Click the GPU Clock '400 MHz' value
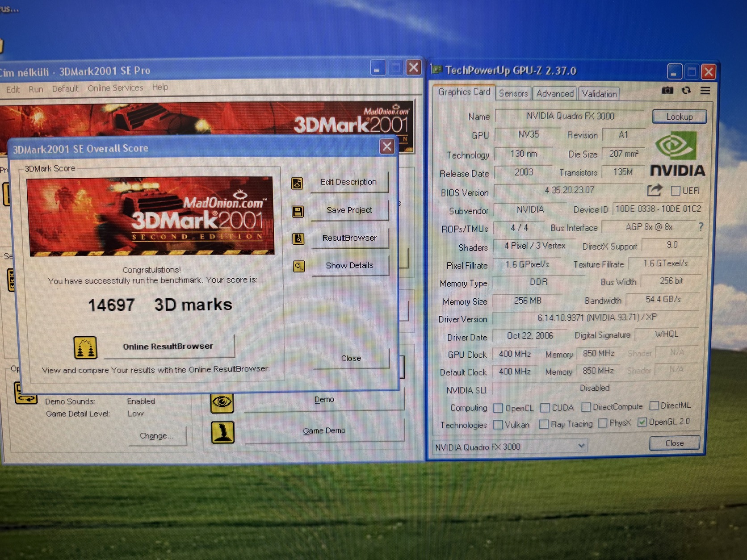The width and height of the screenshot is (747, 560). (515, 354)
